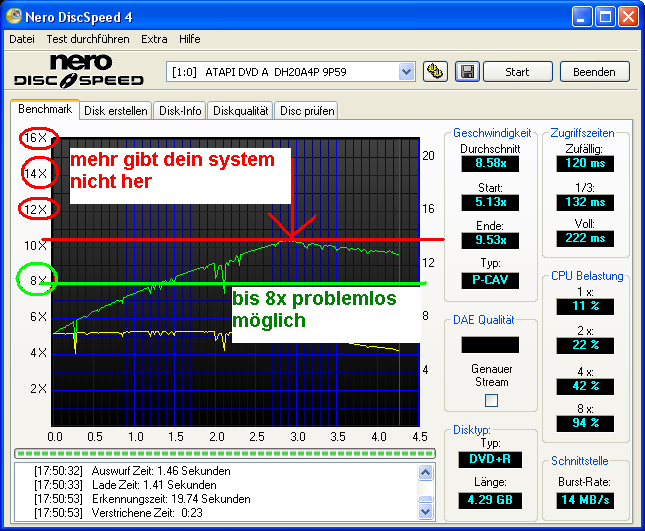Click the DVD+R disc type value
The image size is (645, 531).
[490, 459]
